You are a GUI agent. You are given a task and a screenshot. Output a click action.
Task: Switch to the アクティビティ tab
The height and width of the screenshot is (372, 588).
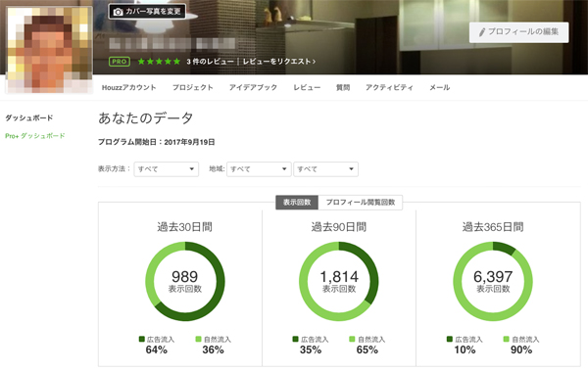click(389, 87)
